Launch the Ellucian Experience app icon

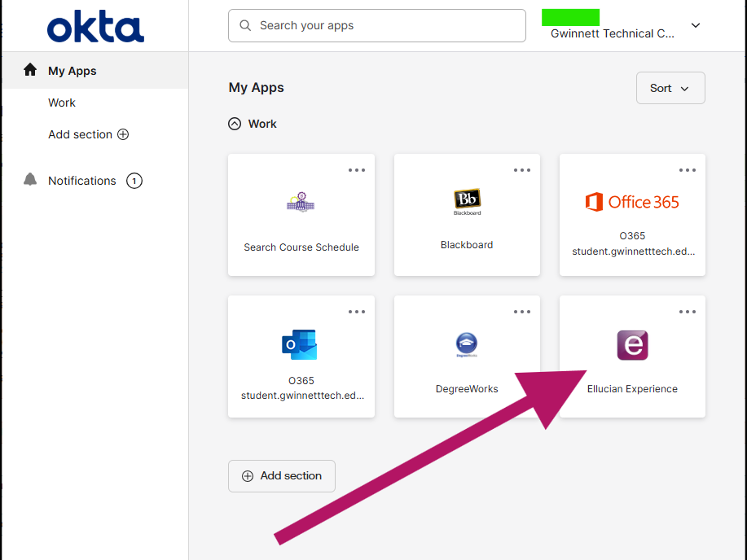click(632, 345)
